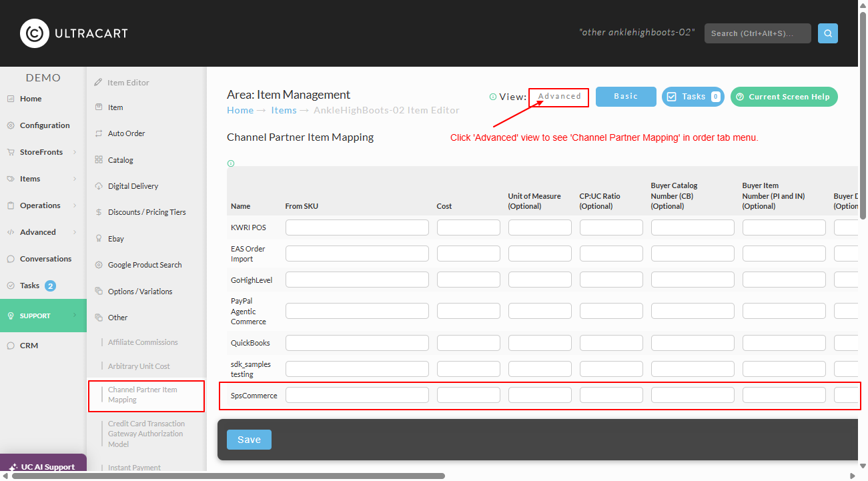Image resolution: width=868 pixels, height=481 pixels.
Task: Toggle the Tasks checkbox button in header
Action: coord(693,97)
